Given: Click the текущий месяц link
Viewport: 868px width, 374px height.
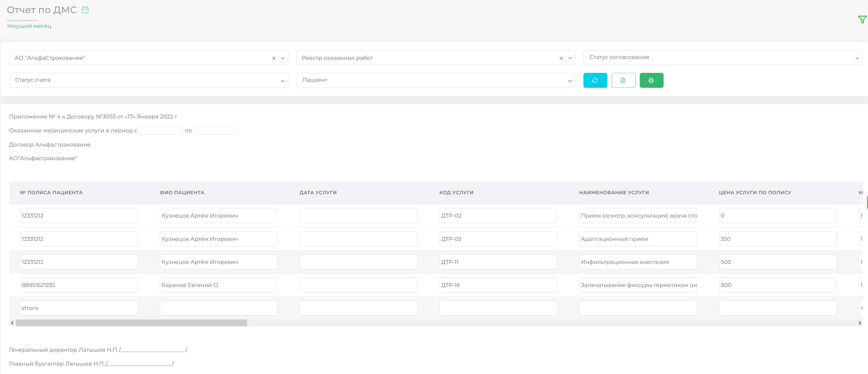Looking at the screenshot, I should (29, 26).
